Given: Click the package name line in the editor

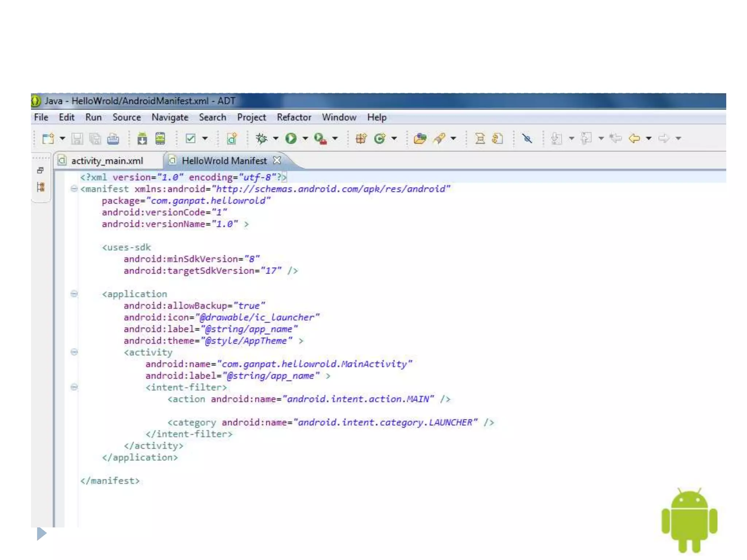Looking at the screenshot, I should 186,201.
